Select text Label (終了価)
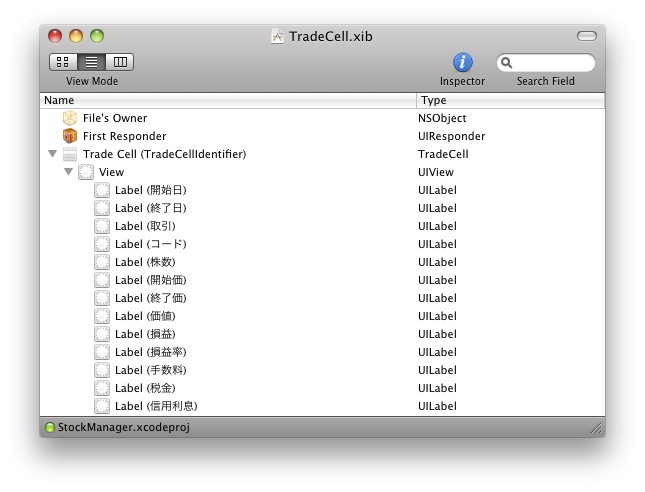 (x=151, y=298)
